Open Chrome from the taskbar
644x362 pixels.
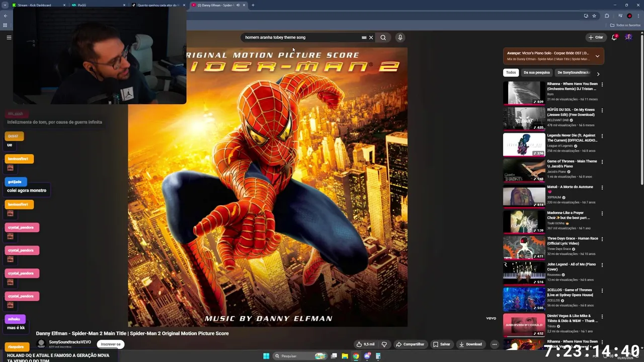[x=356, y=356]
